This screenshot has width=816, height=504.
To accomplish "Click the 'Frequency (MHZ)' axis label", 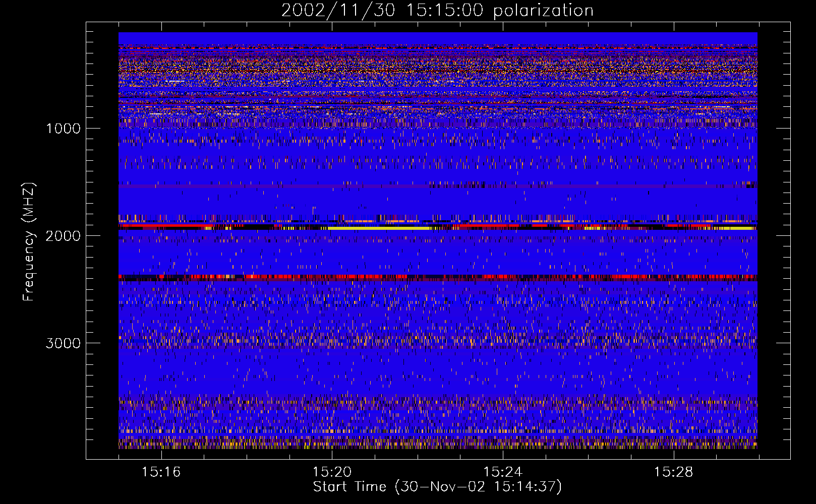I will pos(29,242).
